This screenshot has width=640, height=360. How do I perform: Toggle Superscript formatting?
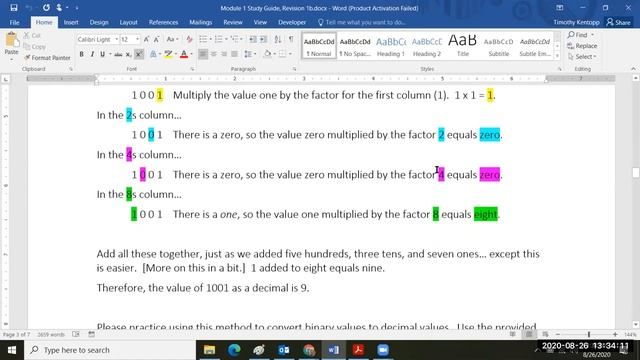[x=139, y=54]
